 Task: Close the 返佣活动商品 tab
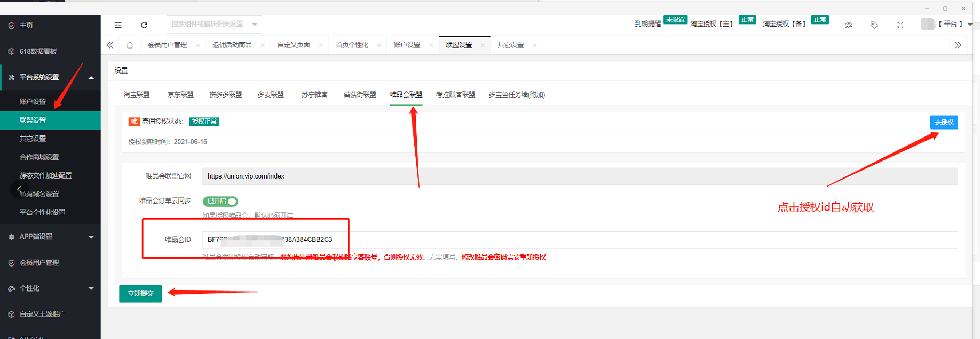tap(263, 45)
